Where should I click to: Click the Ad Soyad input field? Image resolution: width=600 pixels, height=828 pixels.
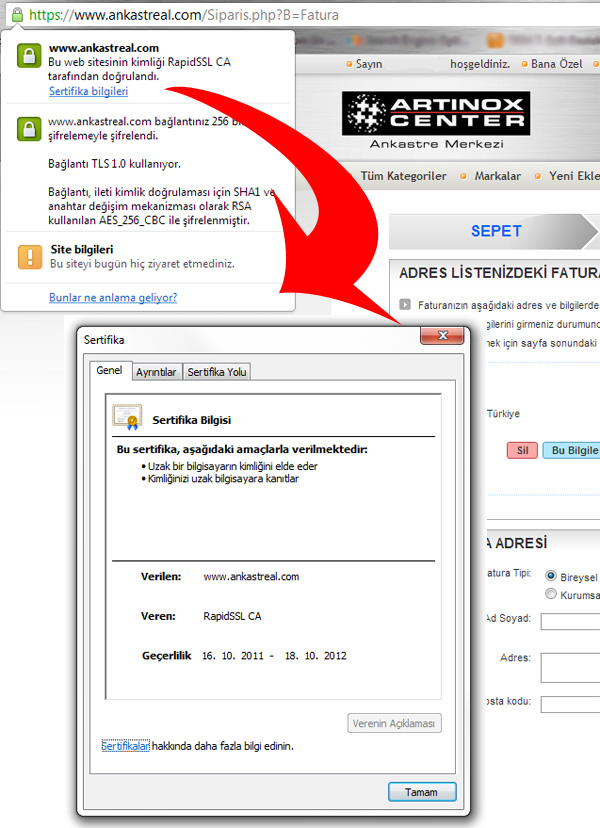(570, 621)
